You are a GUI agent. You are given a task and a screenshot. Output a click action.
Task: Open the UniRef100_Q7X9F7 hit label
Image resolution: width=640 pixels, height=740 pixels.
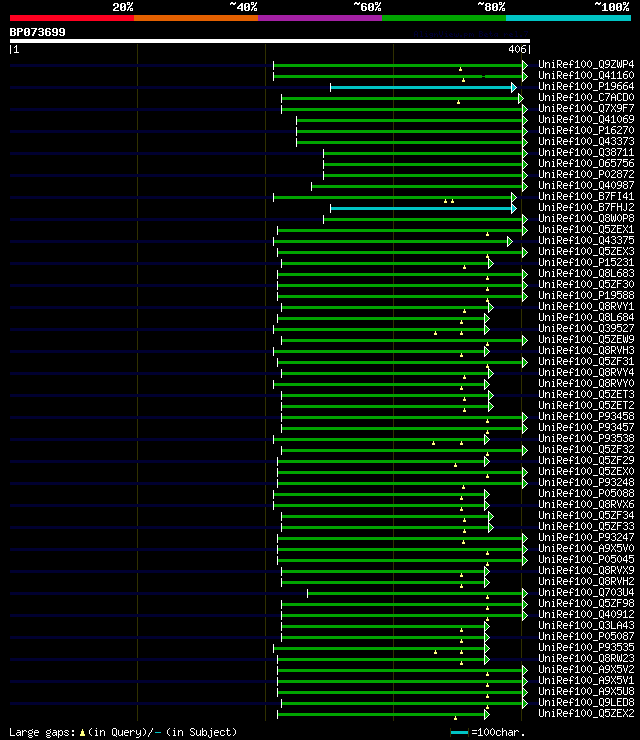[x=586, y=108]
